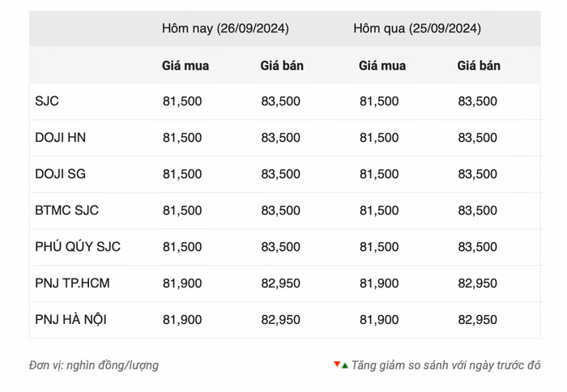Click DOJI SG yesterday's buy price
The height and width of the screenshot is (392, 567).
point(379,174)
